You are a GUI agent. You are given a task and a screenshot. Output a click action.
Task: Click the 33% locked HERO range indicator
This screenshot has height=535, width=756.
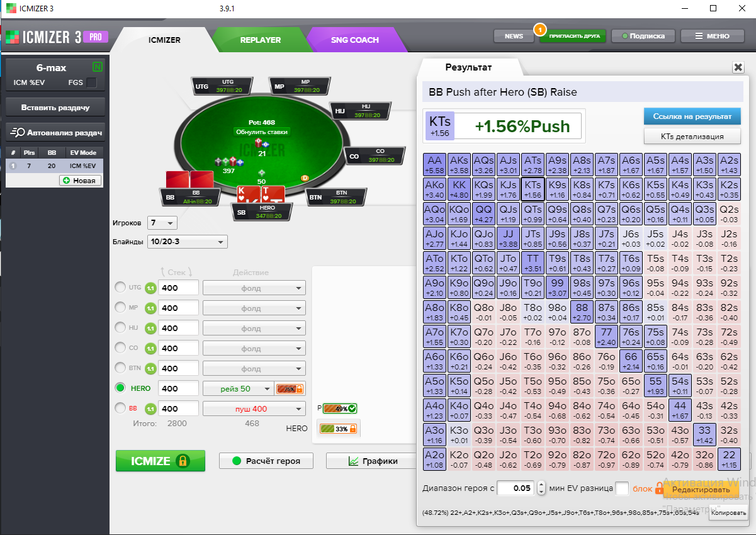339,429
